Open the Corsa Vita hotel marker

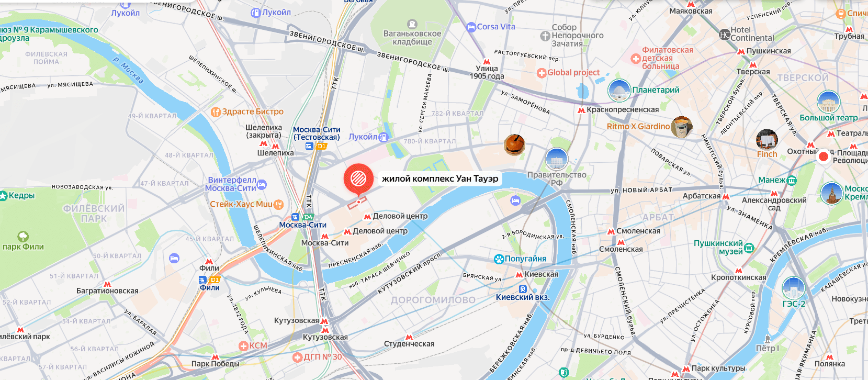(471, 27)
